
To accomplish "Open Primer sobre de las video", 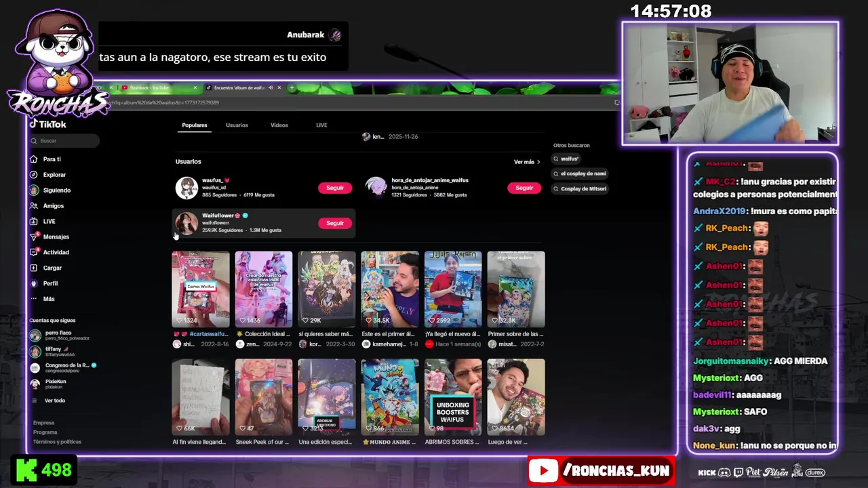I will click(x=516, y=289).
